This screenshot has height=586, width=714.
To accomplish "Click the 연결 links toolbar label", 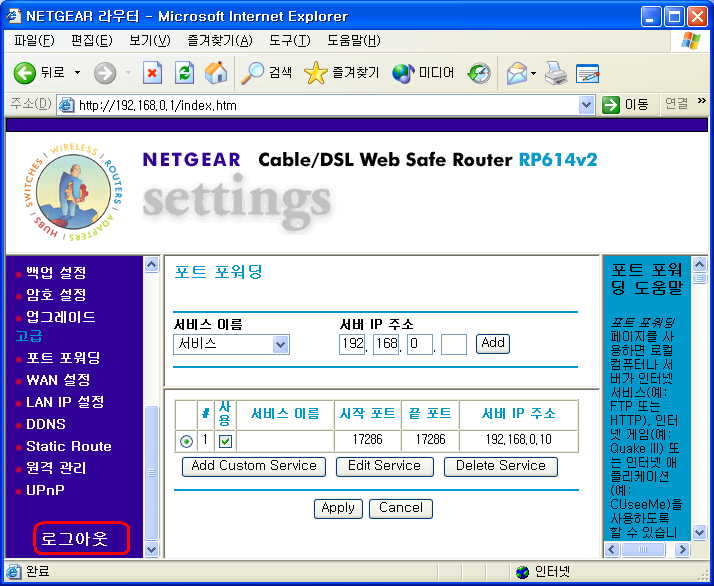I will tap(676, 104).
